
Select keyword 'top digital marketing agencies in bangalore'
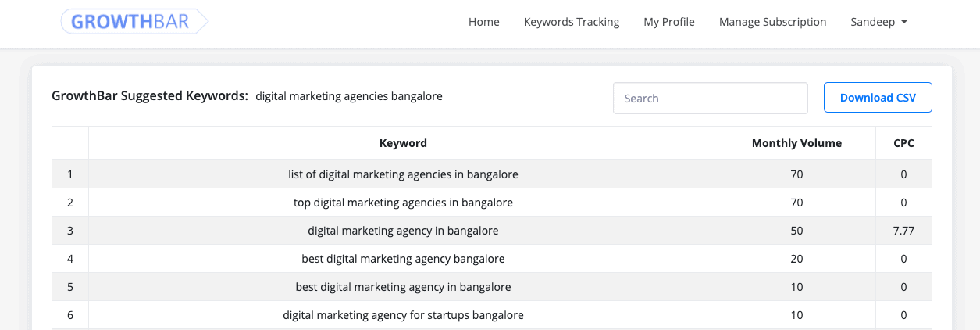point(403,203)
